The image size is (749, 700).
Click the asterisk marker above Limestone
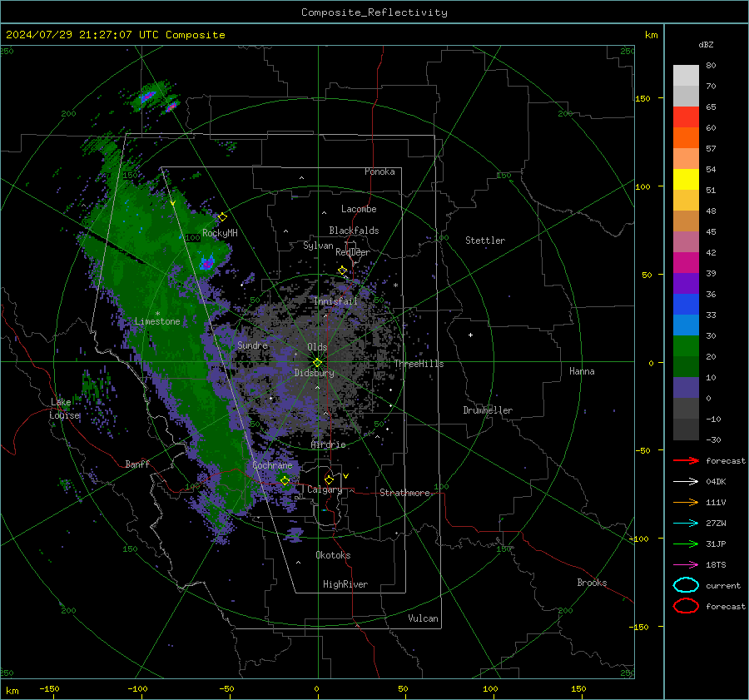157,314
